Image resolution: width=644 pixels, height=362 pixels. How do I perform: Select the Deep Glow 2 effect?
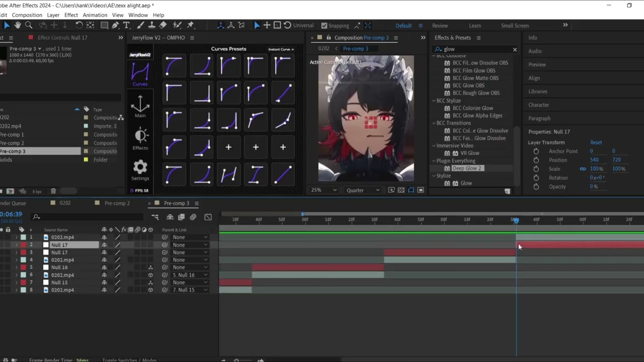(467, 168)
